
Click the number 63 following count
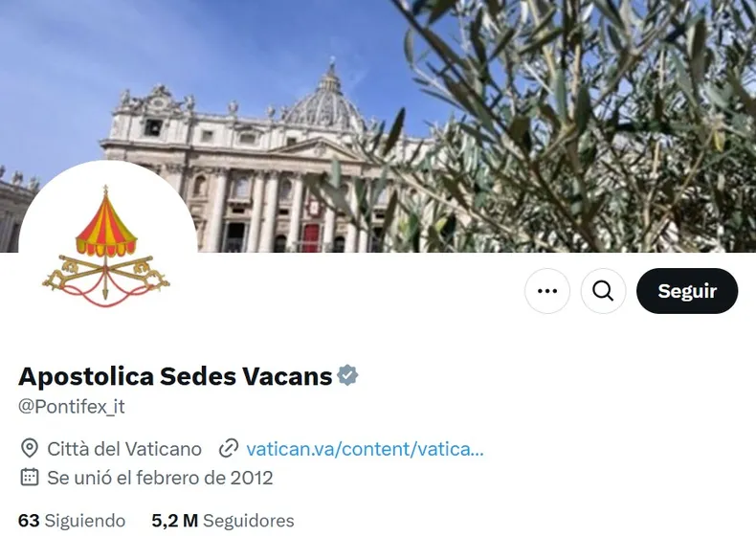click(x=29, y=521)
